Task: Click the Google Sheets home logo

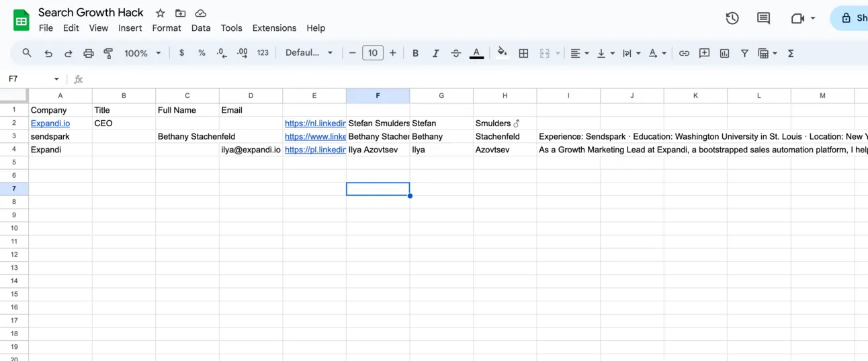Action: pos(21,20)
